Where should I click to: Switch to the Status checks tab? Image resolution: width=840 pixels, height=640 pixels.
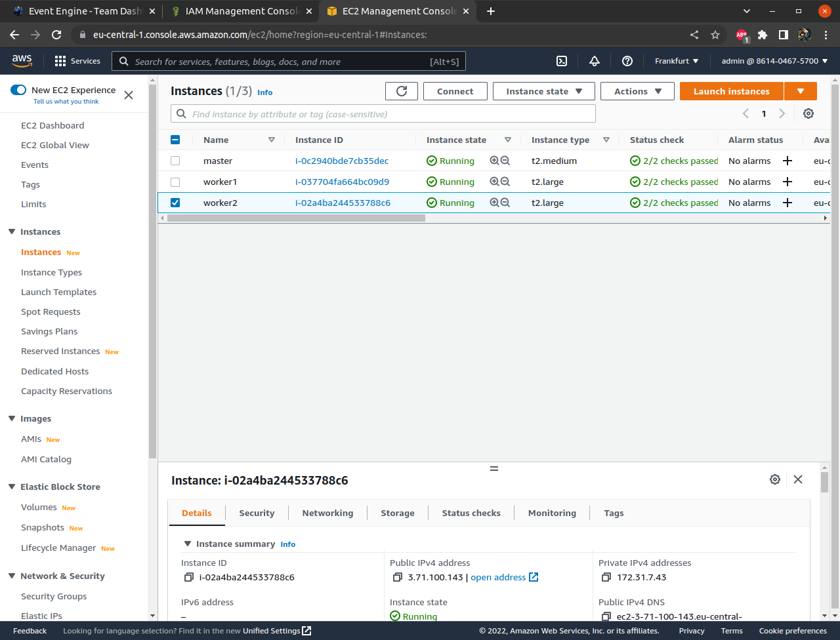[471, 513]
